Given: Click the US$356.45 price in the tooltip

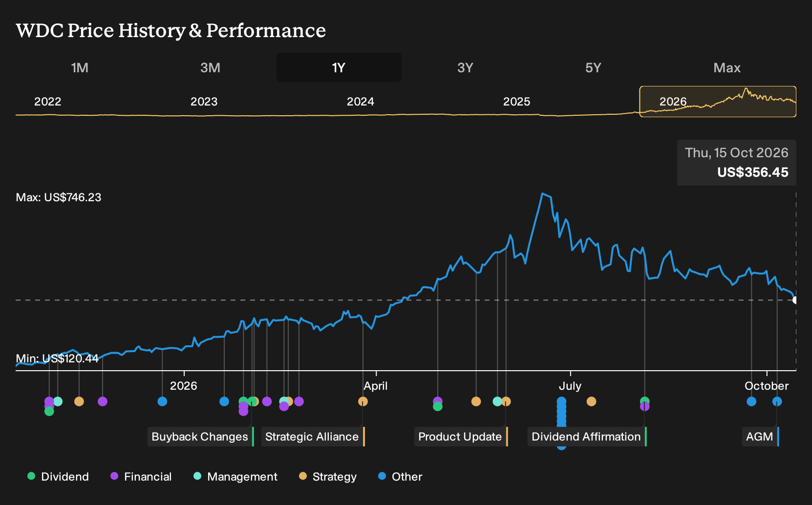Looking at the screenshot, I should tap(753, 172).
